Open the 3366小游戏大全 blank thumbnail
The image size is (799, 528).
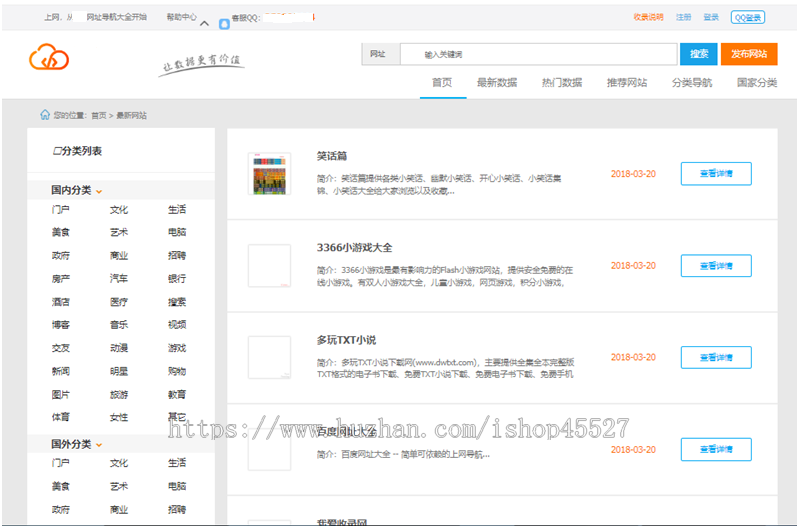(270, 266)
